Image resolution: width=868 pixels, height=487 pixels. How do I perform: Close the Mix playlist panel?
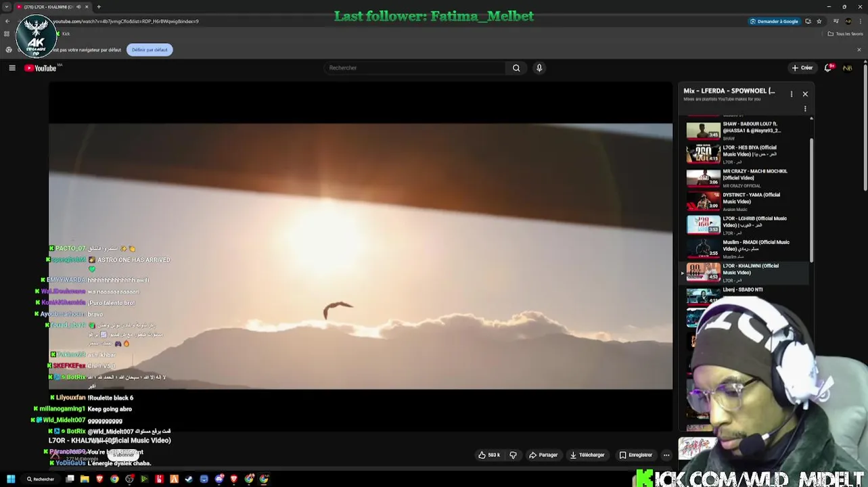[x=805, y=94]
